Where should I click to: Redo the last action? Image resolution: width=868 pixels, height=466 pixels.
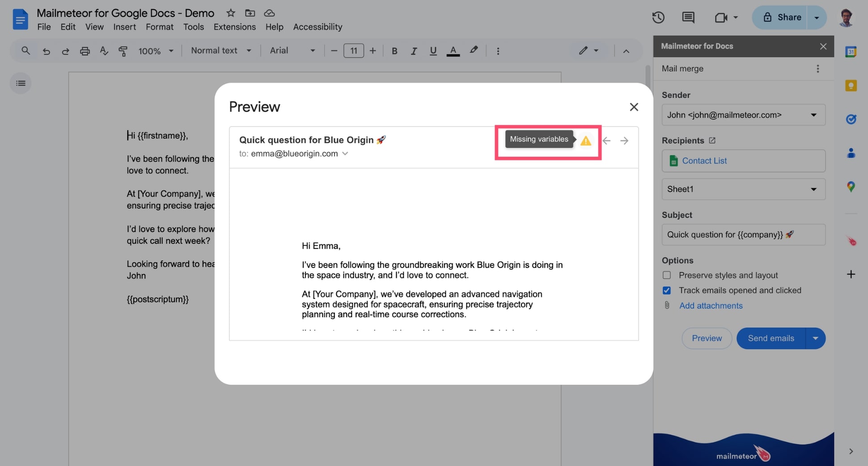coord(65,51)
